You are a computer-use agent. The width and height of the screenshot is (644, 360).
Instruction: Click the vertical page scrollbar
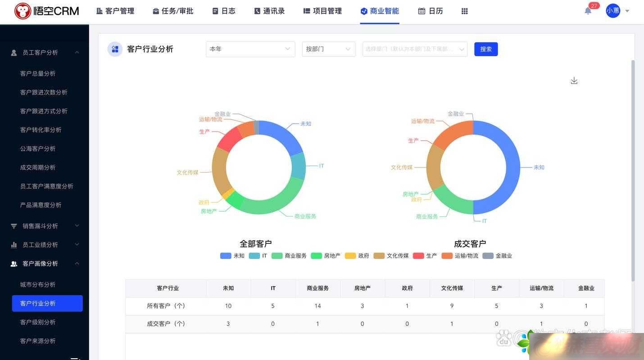pos(633,171)
